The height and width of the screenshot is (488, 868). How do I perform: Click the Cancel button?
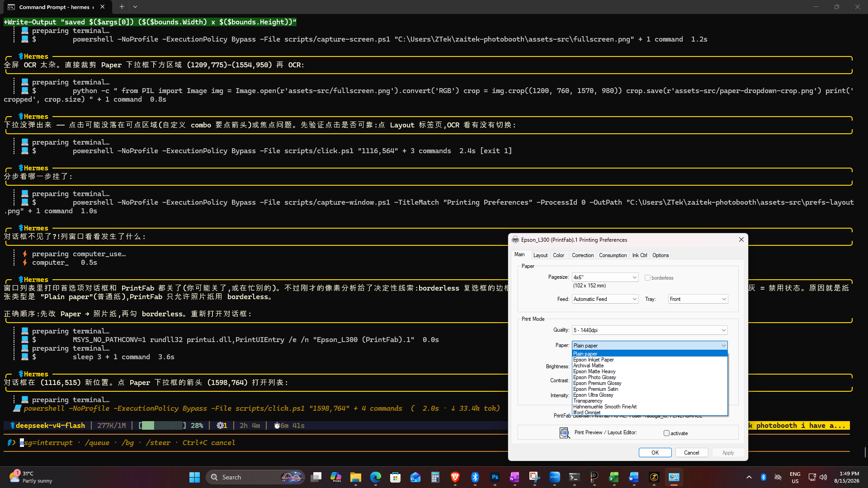[x=691, y=453]
